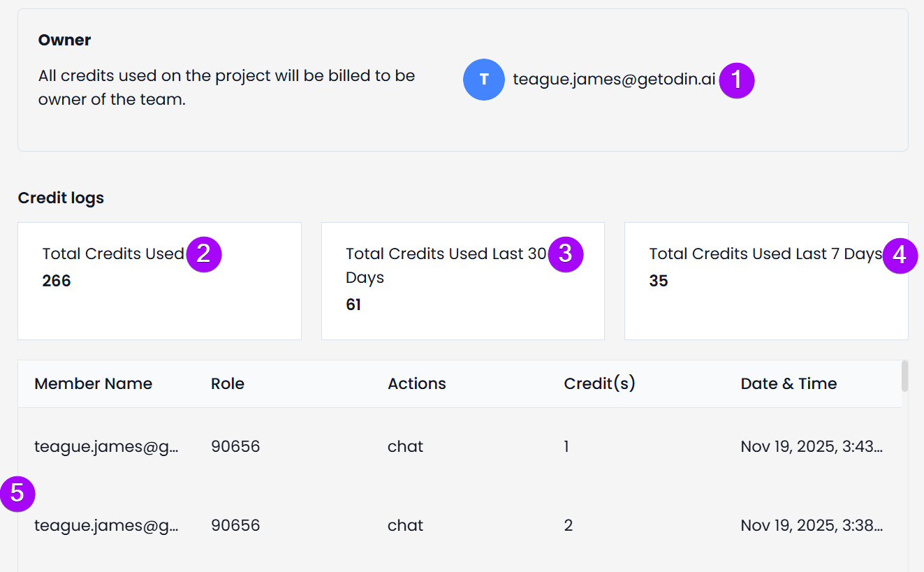The width and height of the screenshot is (924, 572).
Task: Click role 90656 in the second log row
Action: tap(235, 525)
